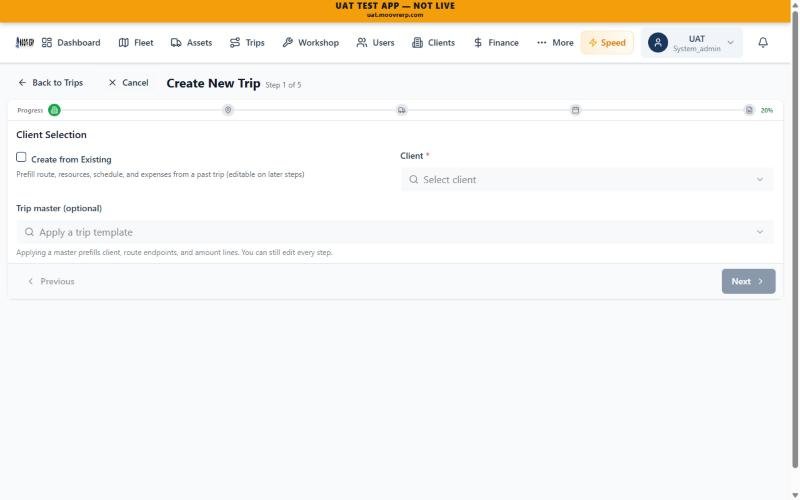Click the Apply a trip template field

395,232
